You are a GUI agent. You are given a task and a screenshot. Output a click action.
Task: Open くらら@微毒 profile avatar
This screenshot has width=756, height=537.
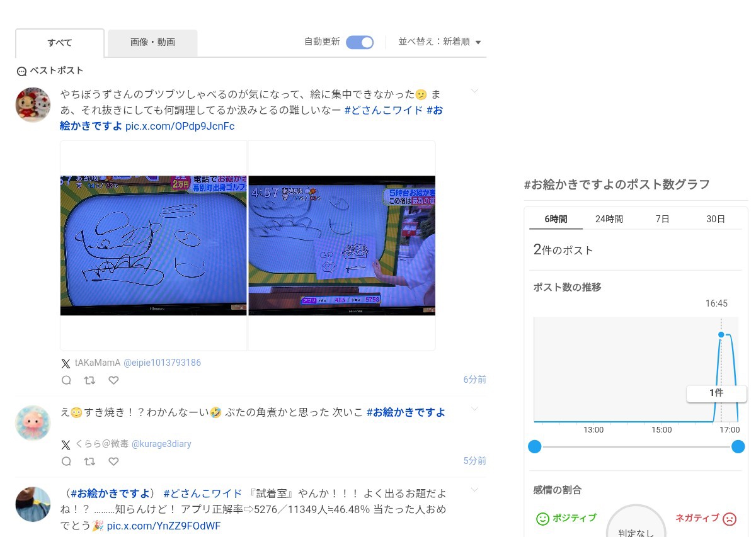(33, 423)
